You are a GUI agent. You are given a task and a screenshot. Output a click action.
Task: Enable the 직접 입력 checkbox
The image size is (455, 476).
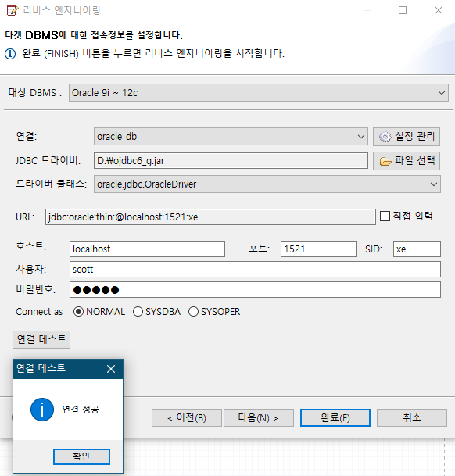point(385,217)
